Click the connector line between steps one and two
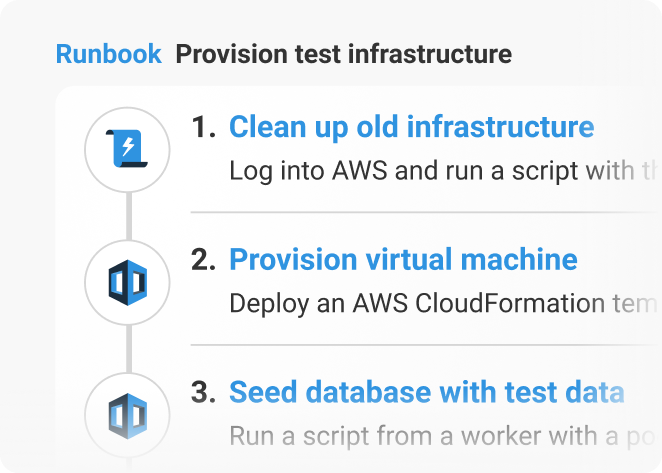The width and height of the screenshot is (662, 473). pyautogui.click(x=129, y=216)
